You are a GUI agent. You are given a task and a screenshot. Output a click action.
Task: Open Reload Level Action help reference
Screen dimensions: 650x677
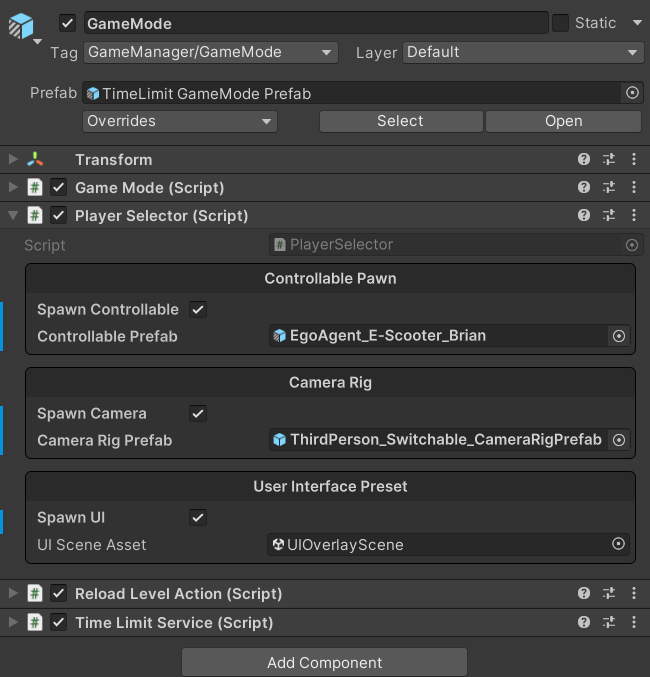click(x=583, y=593)
